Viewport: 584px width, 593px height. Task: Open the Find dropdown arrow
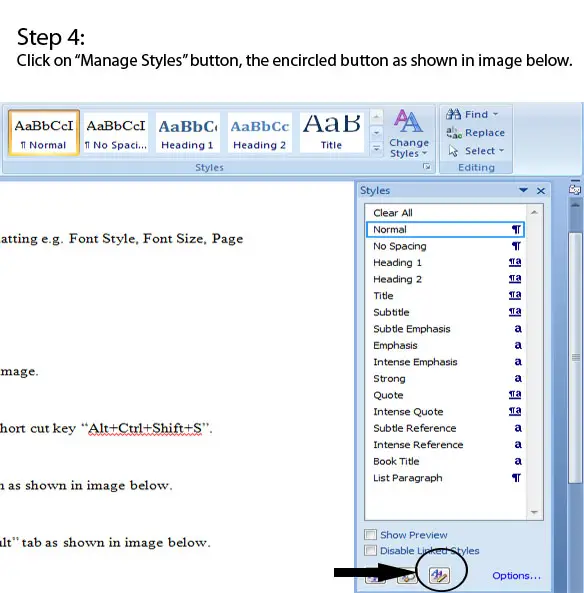[495, 114]
